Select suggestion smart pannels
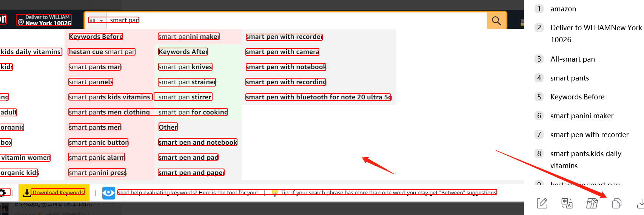Viewport: 644px width, 215px height. click(x=91, y=82)
